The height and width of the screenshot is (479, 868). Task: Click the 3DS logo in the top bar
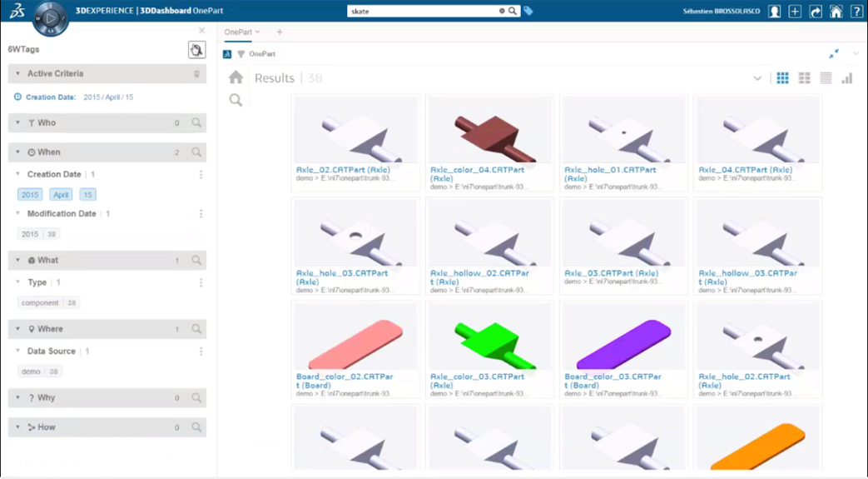point(17,11)
